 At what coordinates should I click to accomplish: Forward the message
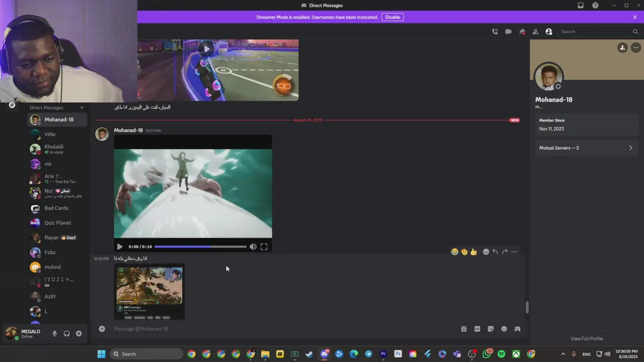(505, 252)
